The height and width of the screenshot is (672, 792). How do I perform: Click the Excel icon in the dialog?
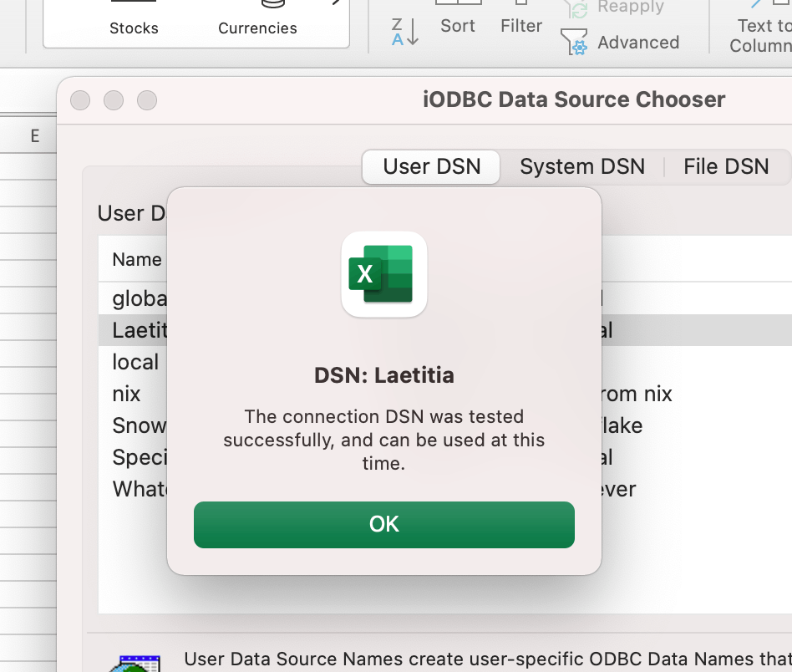383,274
